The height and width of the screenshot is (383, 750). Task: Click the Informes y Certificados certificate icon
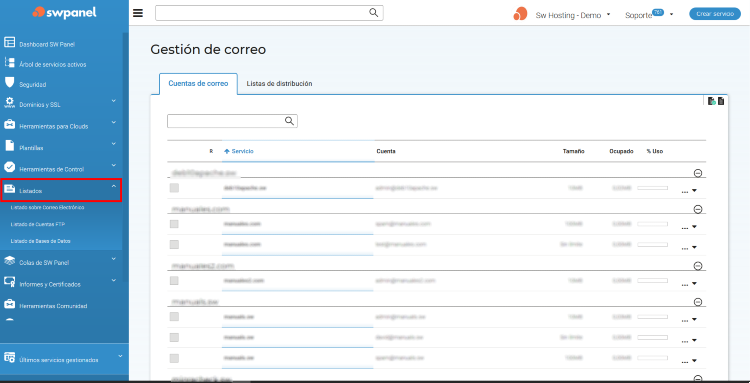(10, 282)
